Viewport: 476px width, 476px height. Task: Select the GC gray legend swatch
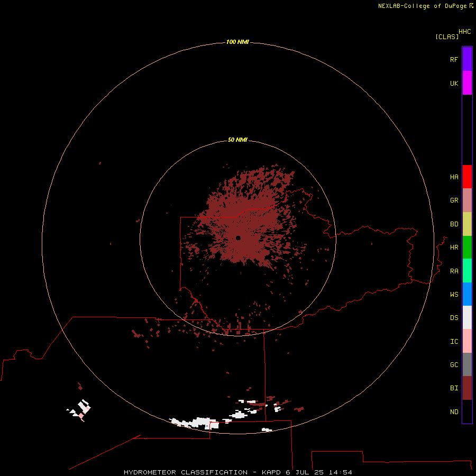pos(467,364)
